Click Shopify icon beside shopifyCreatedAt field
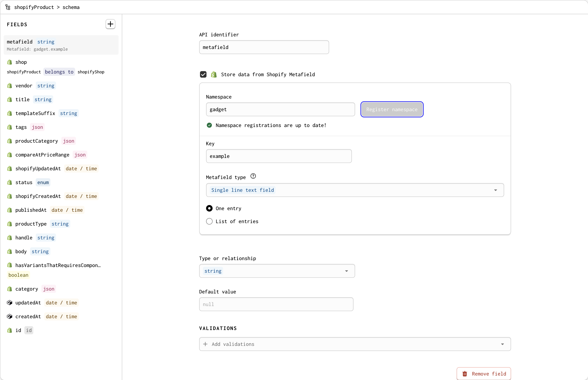Screen dimensions: 588x380 pos(10,196)
